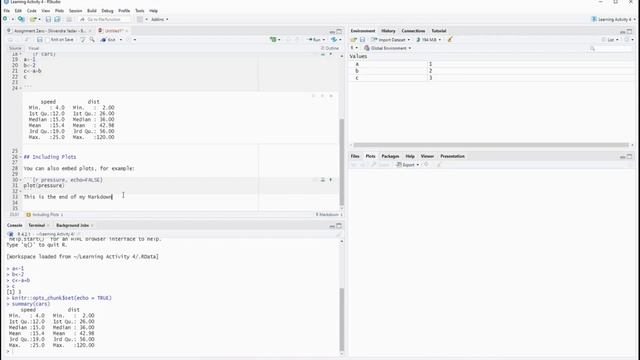The image size is (640, 360).
Task: Click the 'Including Plots' section navigator
Action: coord(45,215)
